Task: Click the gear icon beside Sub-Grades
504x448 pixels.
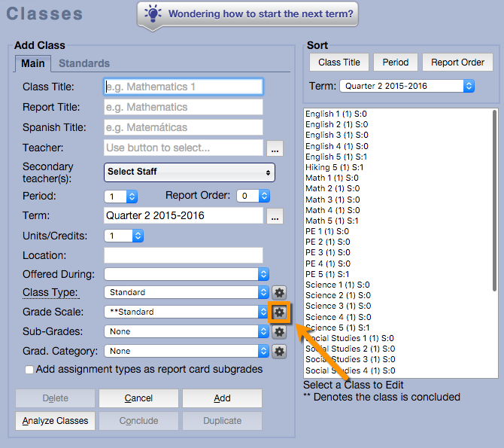Action: [x=279, y=331]
